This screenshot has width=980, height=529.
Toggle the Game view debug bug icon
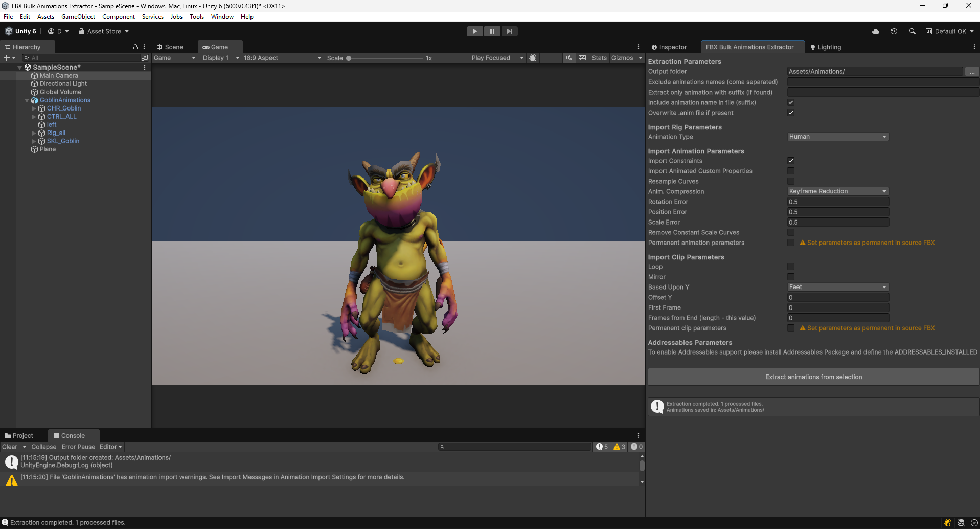pos(533,58)
